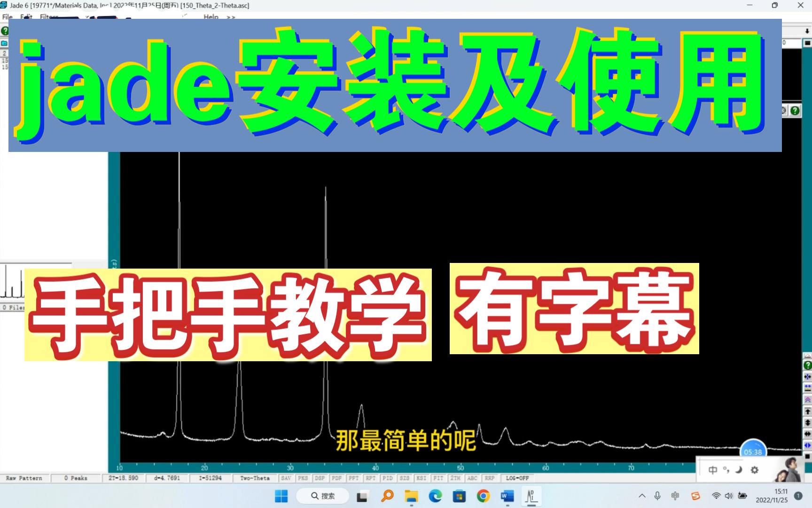Show hidden tray icons chevron
Image resolution: width=812 pixels, height=508 pixels.
point(642,496)
